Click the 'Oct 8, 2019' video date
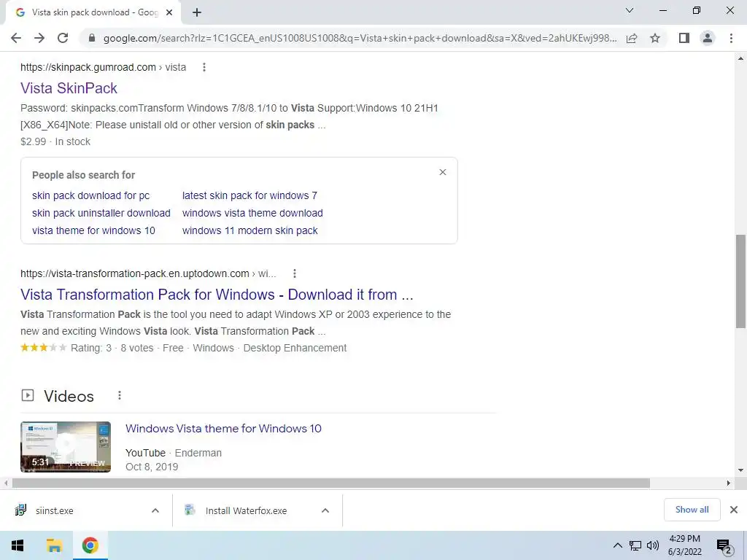Screen dimensions: 747x560 click(x=152, y=467)
